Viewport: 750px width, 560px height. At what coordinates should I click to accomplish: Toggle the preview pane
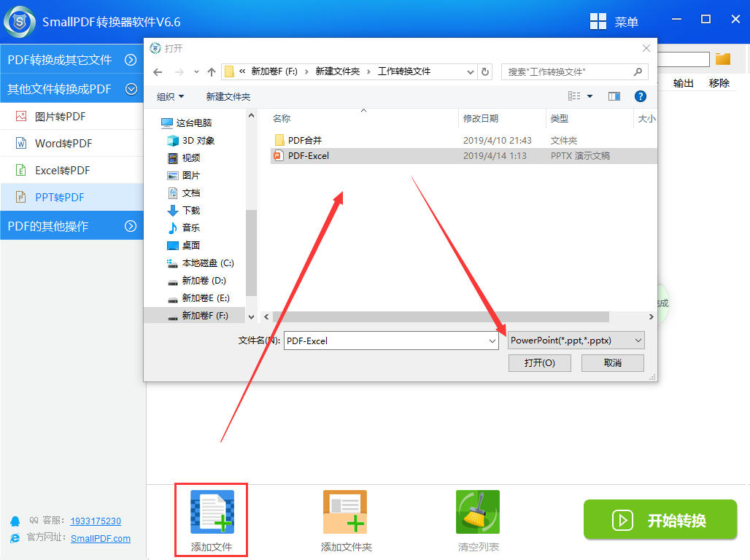coord(614,96)
